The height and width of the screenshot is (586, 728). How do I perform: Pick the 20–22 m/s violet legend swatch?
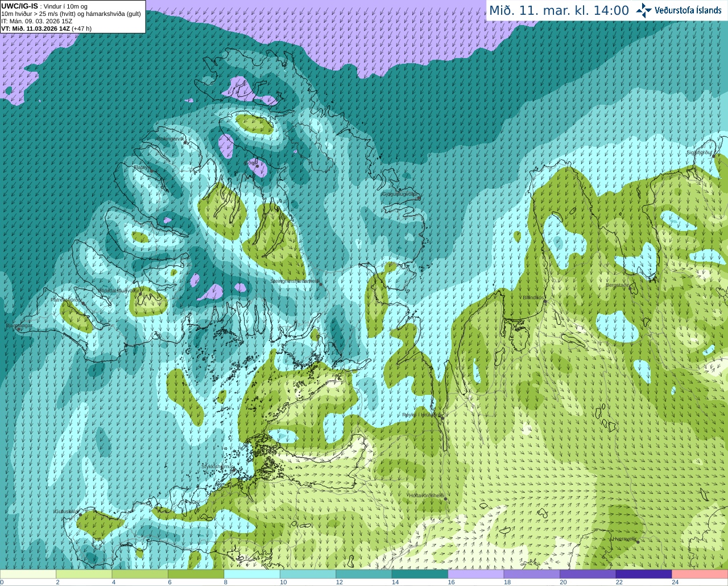click(588, 574)
